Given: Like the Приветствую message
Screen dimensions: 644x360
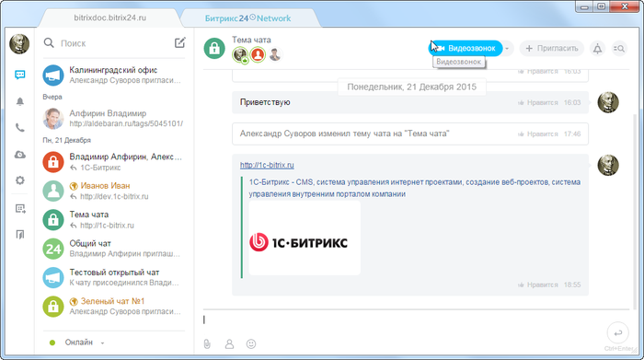Looking at the screenshot, I should (537, 102).
